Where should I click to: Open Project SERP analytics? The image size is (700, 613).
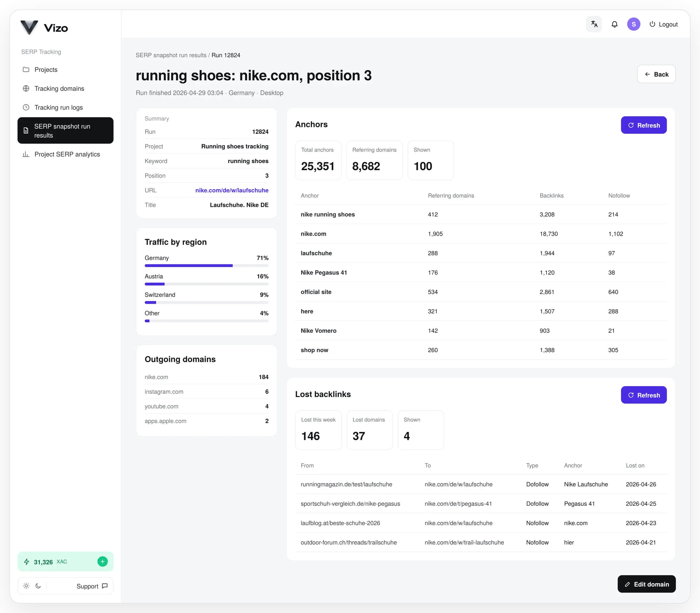(x=65, y=154)
